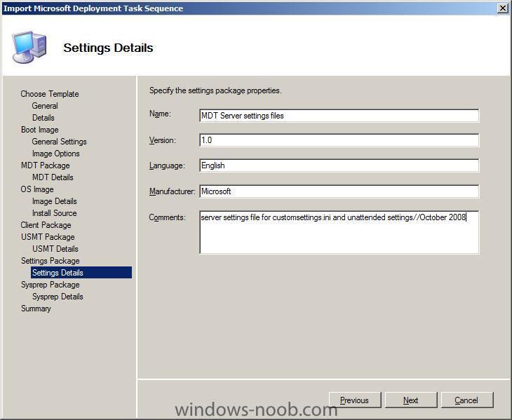Click the dialog title bar text
This screenshot has height=420, width=512.
click(93, 8)
